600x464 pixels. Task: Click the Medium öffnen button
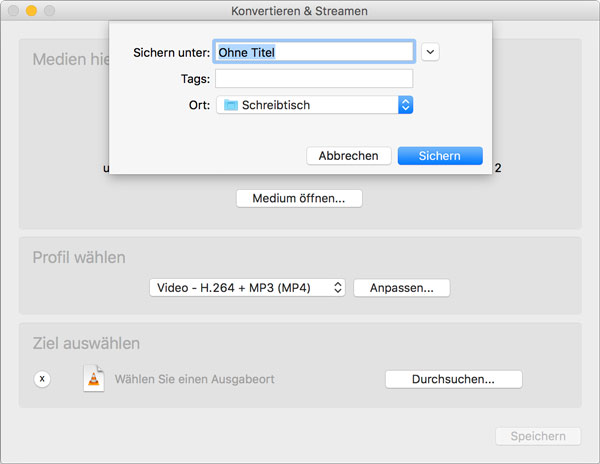(x=299, y=198)
